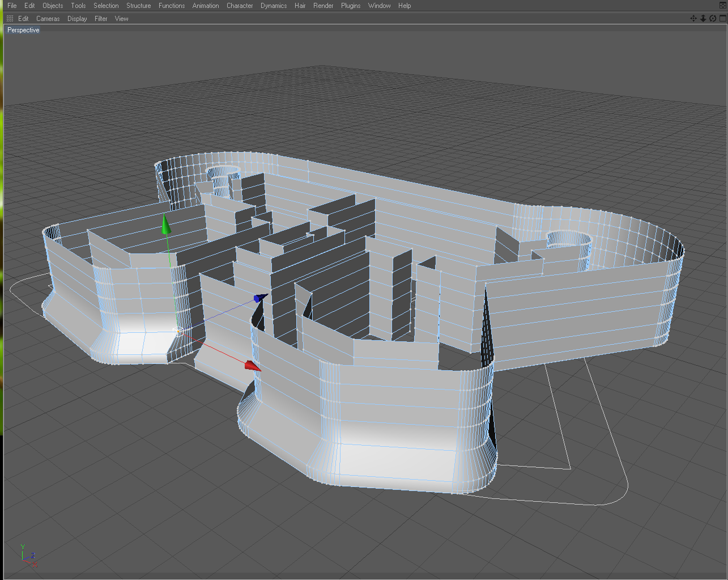Open the Render menu
The height and width of the screenshot is (580, 728).
point(323,6)
